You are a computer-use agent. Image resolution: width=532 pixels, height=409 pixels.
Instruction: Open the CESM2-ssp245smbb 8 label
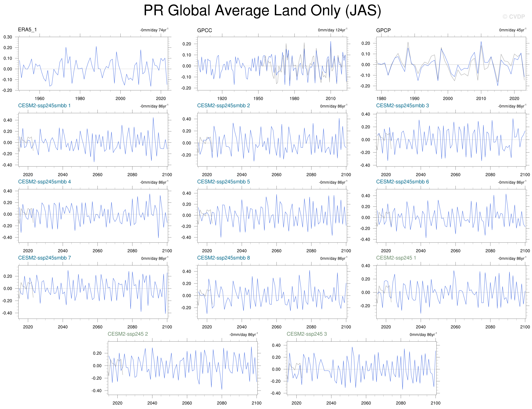tap(223, 258)
